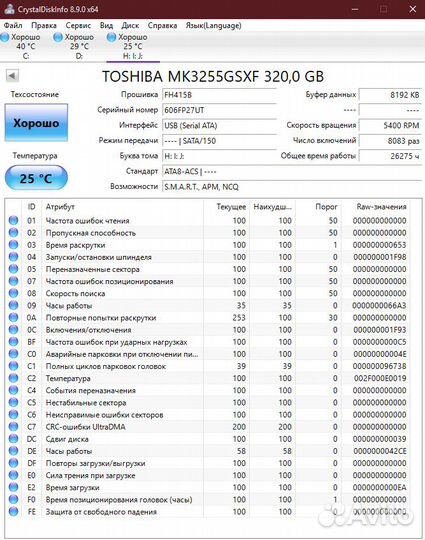Image resolution: width=425 pixels, height=540 pixels.
Task: Click the Хорошо health status button
Action: pyautogui.click(x=36, y=123)
